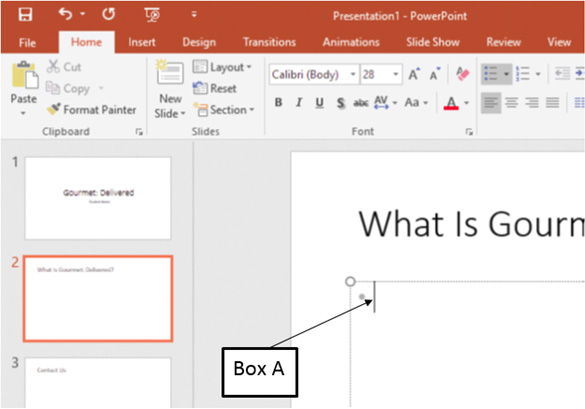Open the View tab
Viewport: 585px width, 409px height.
(x=559, y=42)
